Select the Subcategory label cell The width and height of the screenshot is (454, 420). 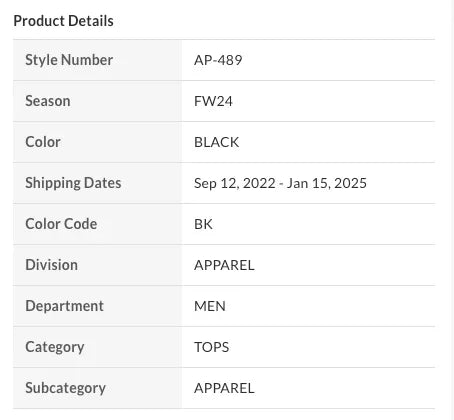click(97, 388)
